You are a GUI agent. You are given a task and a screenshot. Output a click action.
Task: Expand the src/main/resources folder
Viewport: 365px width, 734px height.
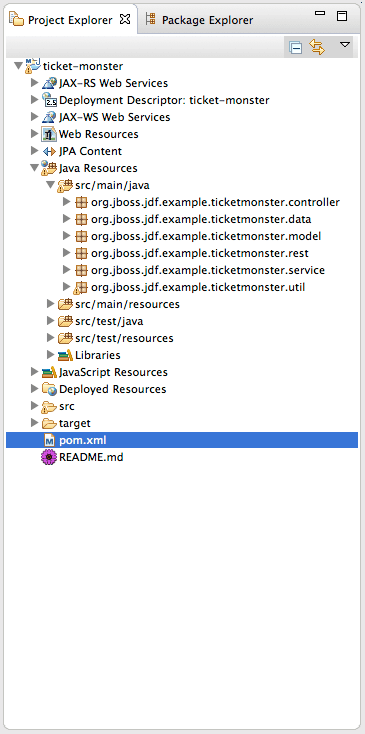click(x=51, y=304)
